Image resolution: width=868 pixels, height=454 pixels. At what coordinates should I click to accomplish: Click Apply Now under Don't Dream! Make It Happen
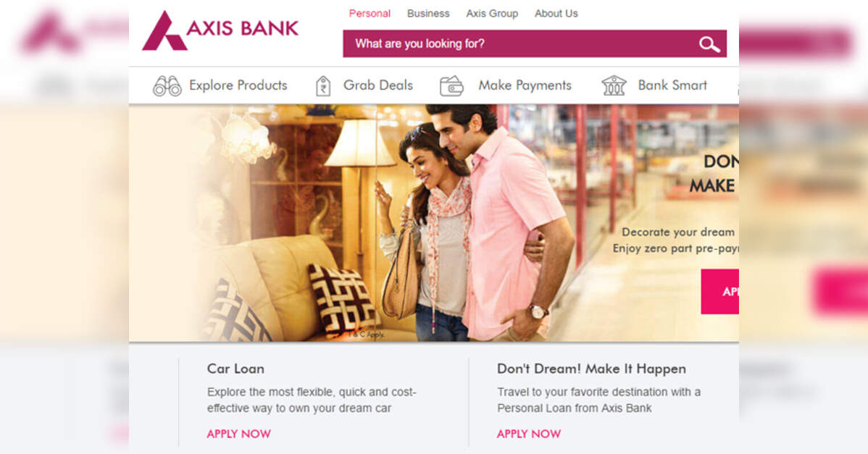pyautogui.click(x=529, y=434)
